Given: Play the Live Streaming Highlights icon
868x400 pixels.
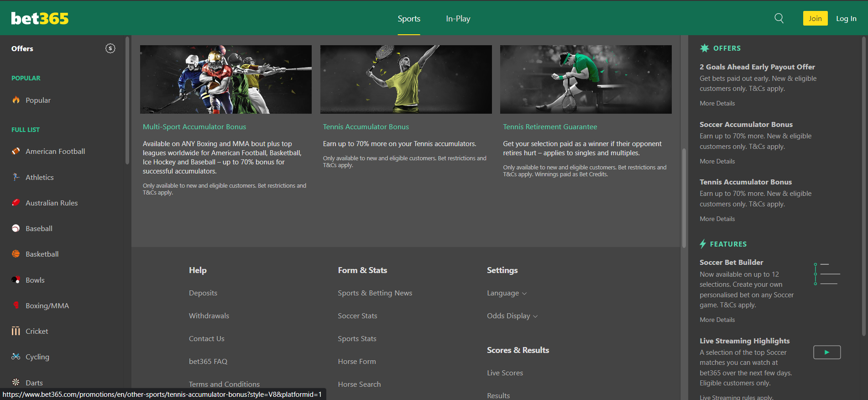Looking at the screenshot, I should tap(826, 352).
